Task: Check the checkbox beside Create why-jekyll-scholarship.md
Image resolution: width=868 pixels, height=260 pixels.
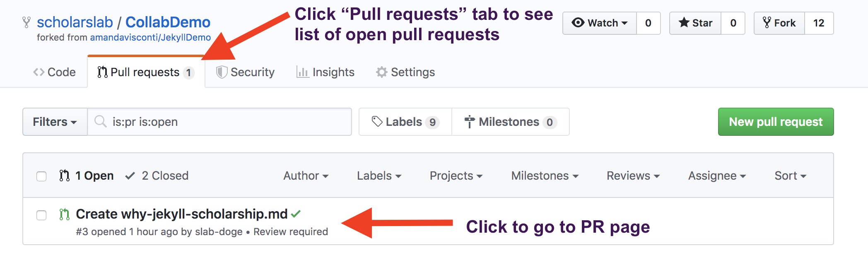Action: click(41, 216)
